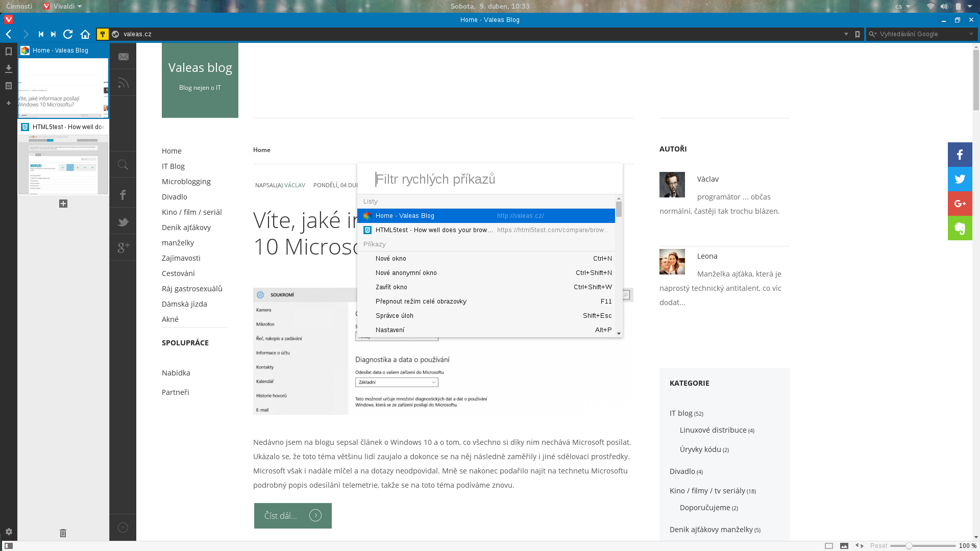The height and width of the screenshot is (551, 980).
Task: Choose Nové okno command
Action: [x=486, y=259]
